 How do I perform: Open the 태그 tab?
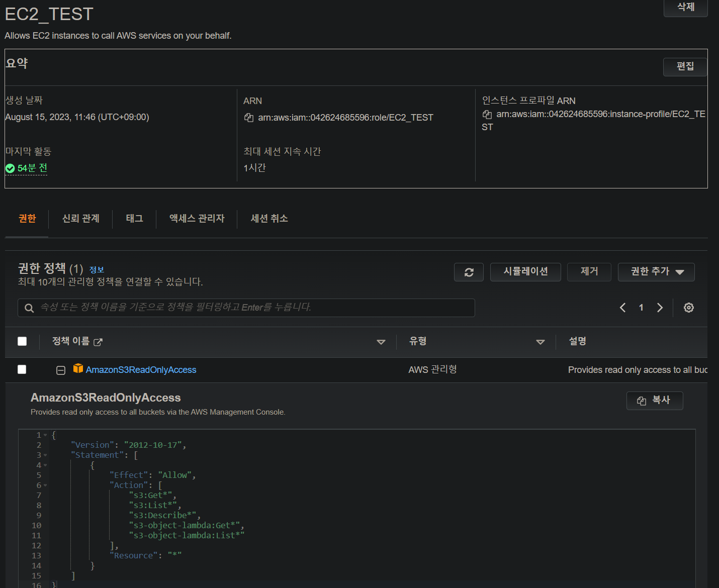134,219
